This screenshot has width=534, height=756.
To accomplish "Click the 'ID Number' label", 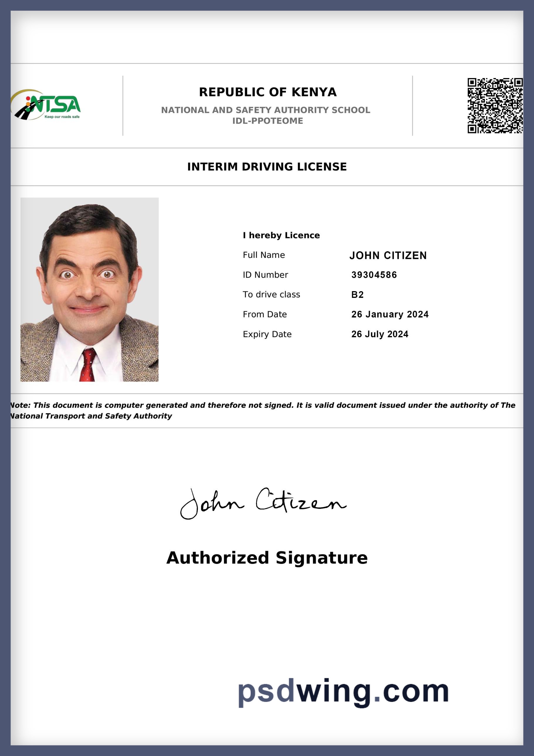I will [265, 275].
